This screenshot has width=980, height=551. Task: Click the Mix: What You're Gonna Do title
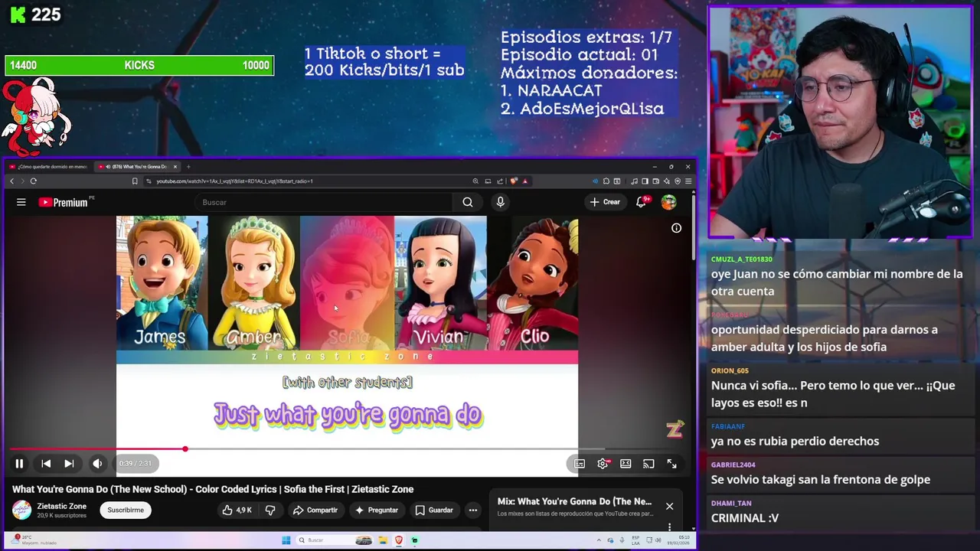click(574, 501)
